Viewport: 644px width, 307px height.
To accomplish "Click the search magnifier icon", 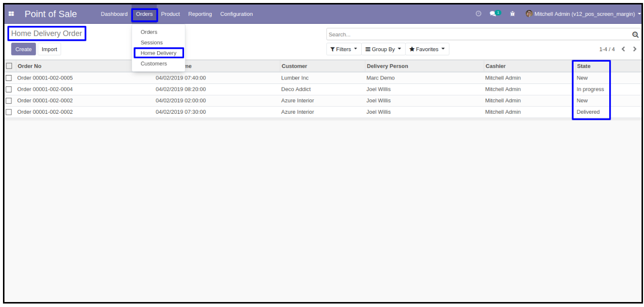I will point(635,35).
